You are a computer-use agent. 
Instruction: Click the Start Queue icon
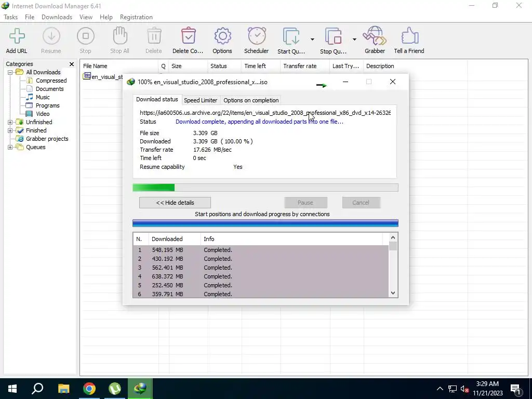(x=291, y=36)
